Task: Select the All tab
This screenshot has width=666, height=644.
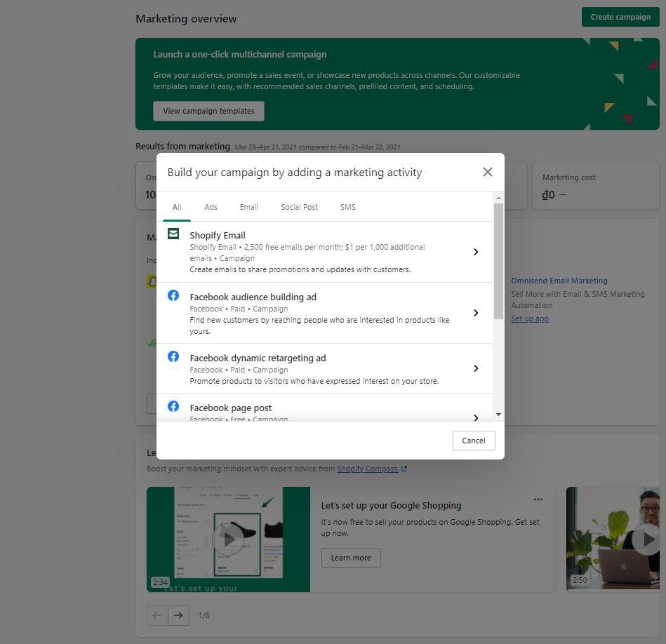Action: [x=177, y=207]
